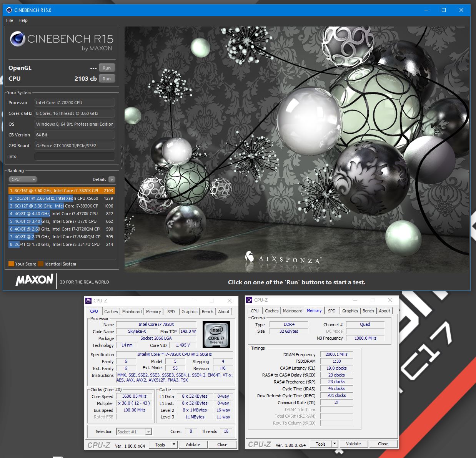Click the orange Your Score legend swatch

pos(11,264)
